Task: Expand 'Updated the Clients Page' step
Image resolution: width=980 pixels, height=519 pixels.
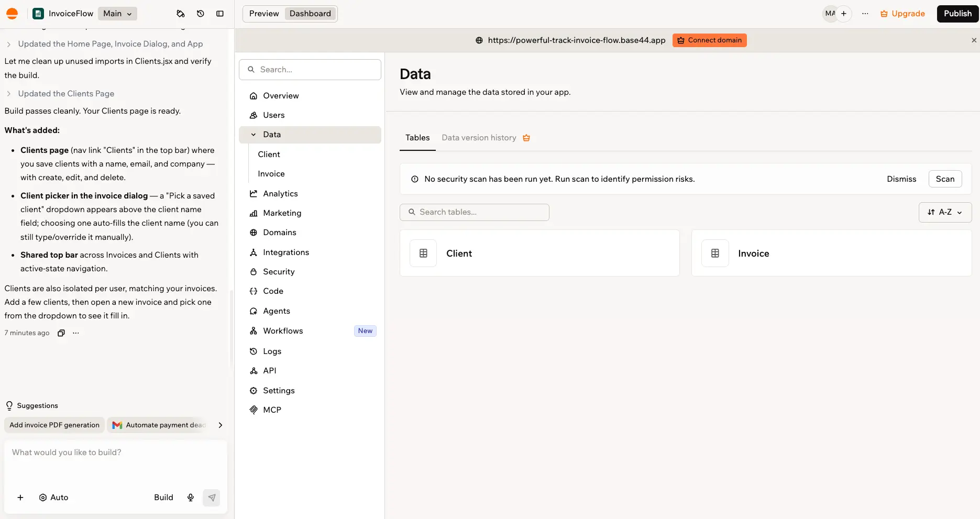Action: pyautogui.click(x=66, y=94)
